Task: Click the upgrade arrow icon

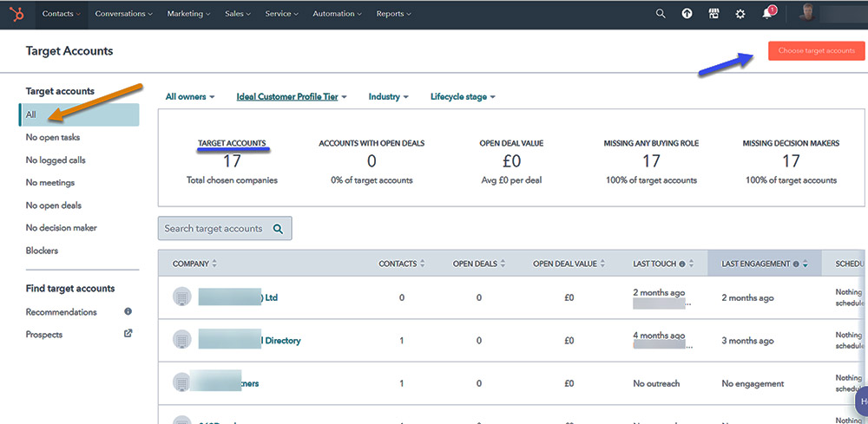Action: coord(687,14)
